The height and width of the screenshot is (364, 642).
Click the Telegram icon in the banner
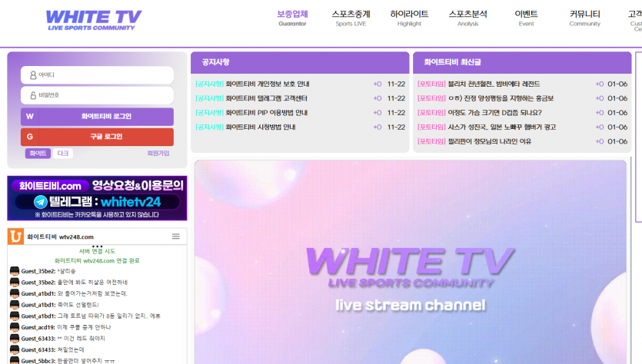pos(41,202)
